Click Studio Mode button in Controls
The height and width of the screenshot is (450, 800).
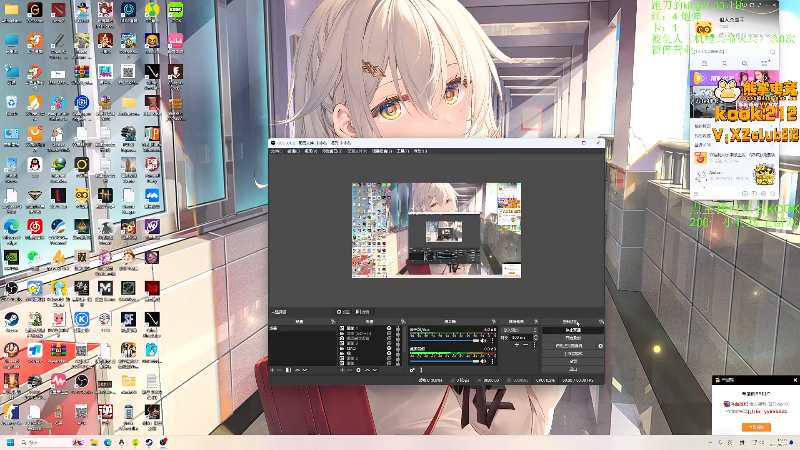coord(573,354)
